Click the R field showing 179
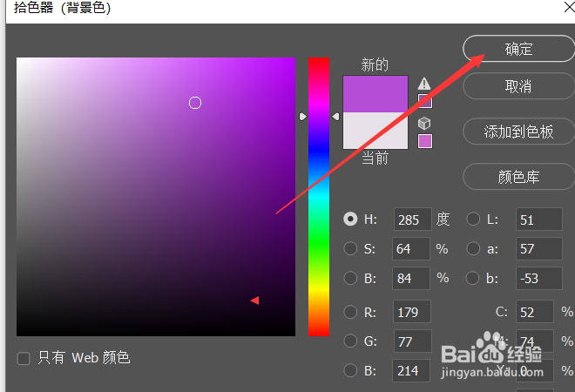Viewport: 575px width, 392px height. [x=412, y=312]
